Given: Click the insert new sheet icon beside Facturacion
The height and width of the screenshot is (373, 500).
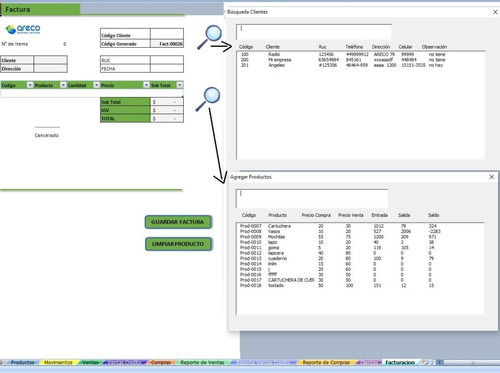Looking at the screenshot, I should (x=425, y=362).
